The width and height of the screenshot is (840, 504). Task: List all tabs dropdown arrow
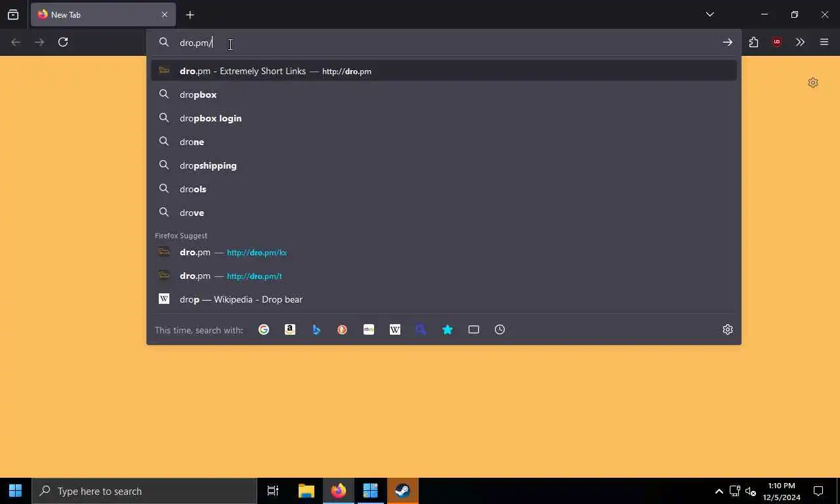click(710, 14)
